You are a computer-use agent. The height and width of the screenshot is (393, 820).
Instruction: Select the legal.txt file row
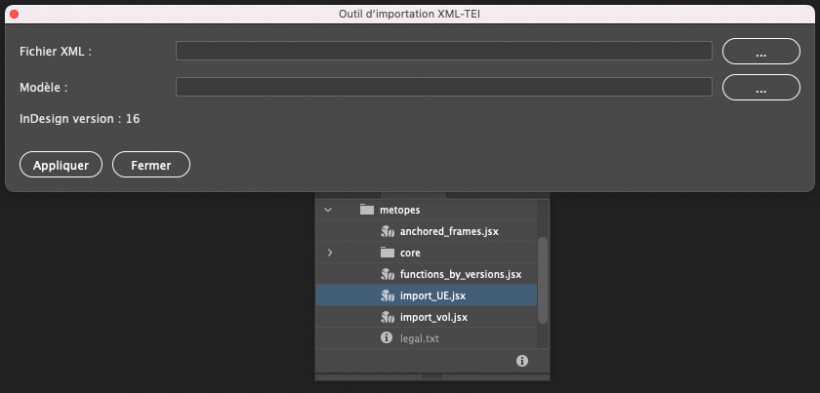click(426, 339)
